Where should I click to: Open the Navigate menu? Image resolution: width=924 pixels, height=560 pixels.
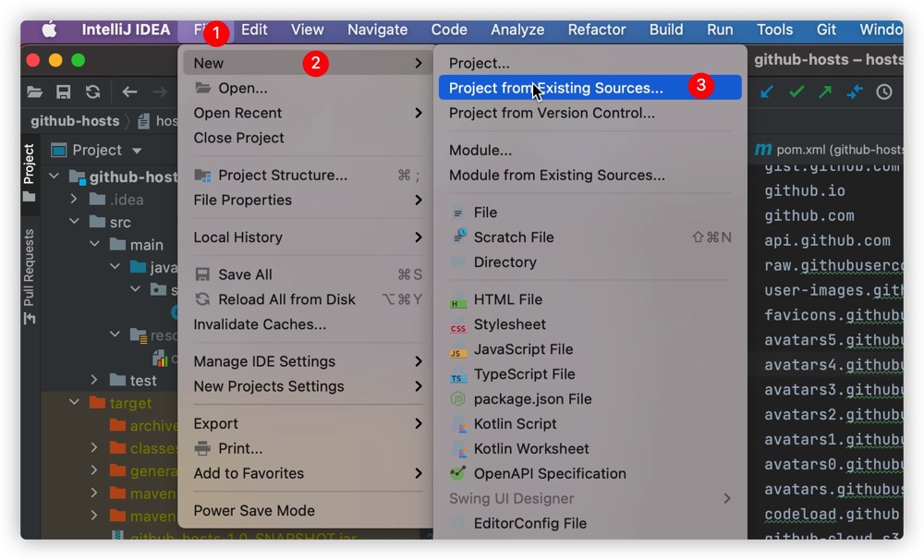(x=377, y=30)
